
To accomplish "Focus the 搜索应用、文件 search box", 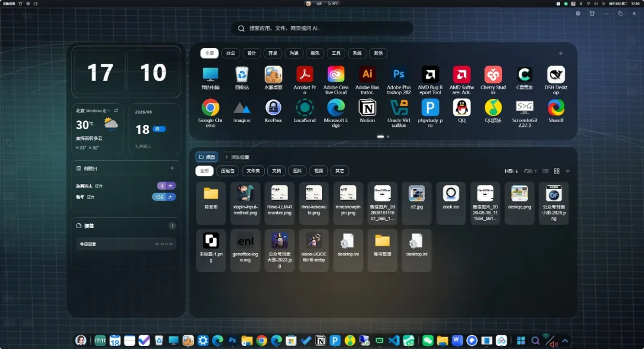I will (321, 29).
